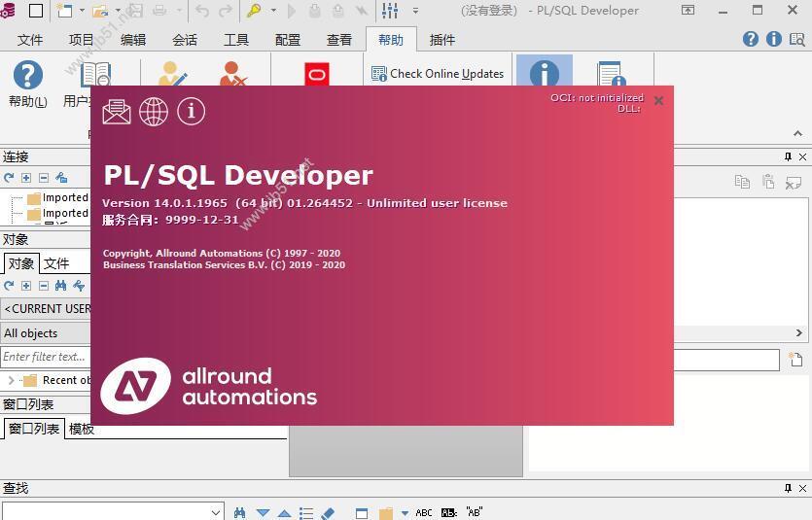The height and width of the screenshot is (520, 812).
Task: Click the circled info icon in About dialog
Action: coord(192,111)
